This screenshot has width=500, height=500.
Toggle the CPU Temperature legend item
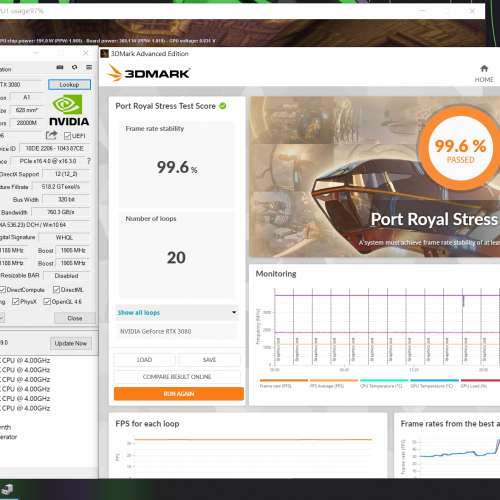coord(384,383)
